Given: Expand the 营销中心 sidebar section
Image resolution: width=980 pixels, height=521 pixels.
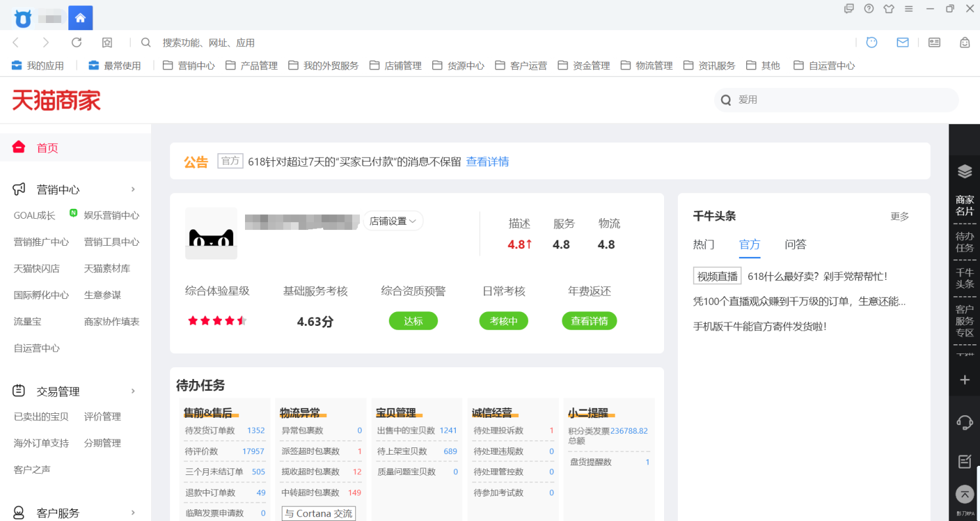Looking at the screenshot, I should click(133, 190).
